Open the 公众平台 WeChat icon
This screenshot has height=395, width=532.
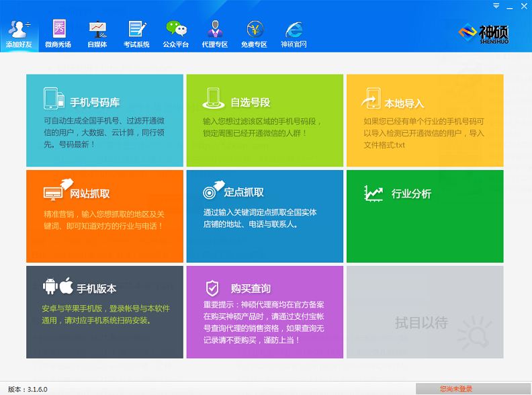tap(176, 34)
